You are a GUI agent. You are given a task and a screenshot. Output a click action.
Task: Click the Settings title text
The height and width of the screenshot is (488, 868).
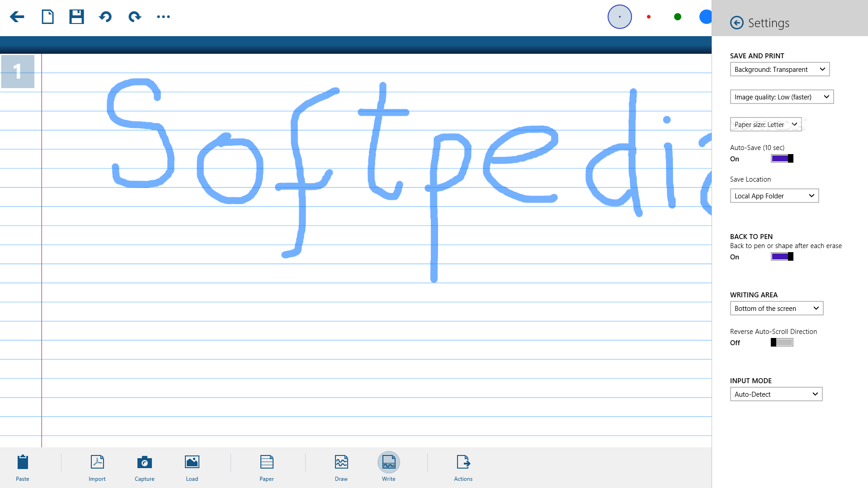(x=769, y=23)
